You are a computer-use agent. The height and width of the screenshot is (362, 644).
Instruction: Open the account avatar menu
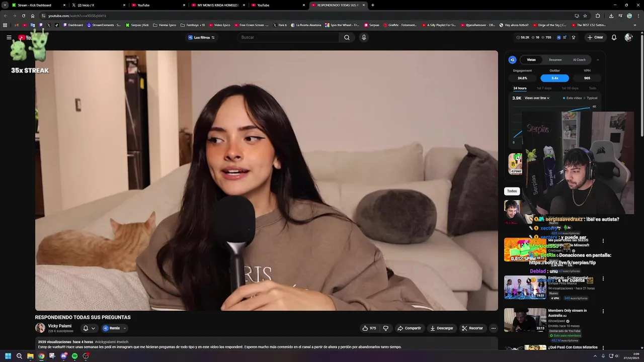(x=628, y=37)
